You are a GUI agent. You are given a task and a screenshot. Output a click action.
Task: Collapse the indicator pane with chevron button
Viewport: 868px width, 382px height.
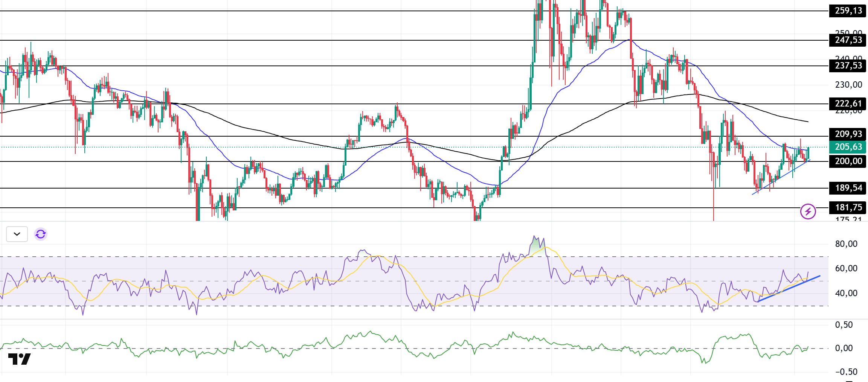coord(17,234)
